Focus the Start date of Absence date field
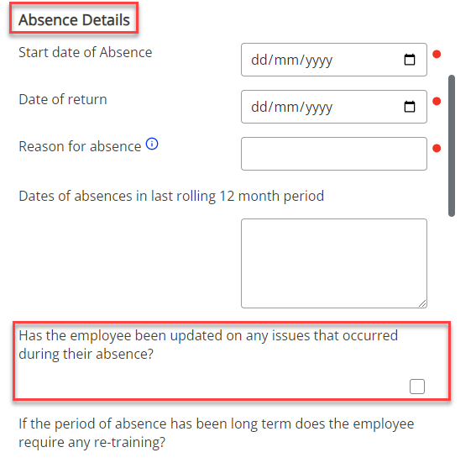The height and width of the screenshot is (463, 476). 334,60
